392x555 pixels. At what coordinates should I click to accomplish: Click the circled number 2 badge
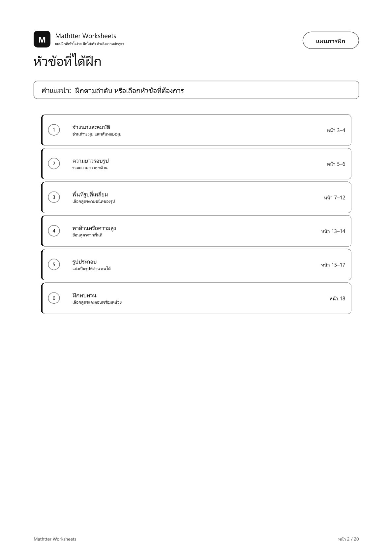54,164
